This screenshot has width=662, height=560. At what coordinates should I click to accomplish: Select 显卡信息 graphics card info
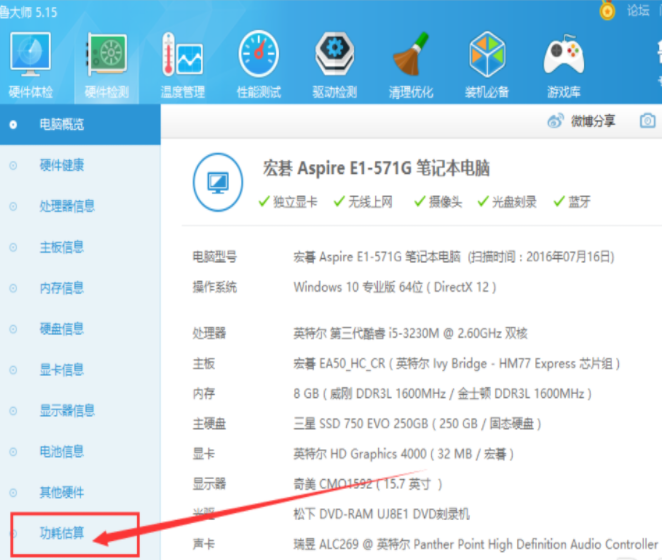pos(61,370)
